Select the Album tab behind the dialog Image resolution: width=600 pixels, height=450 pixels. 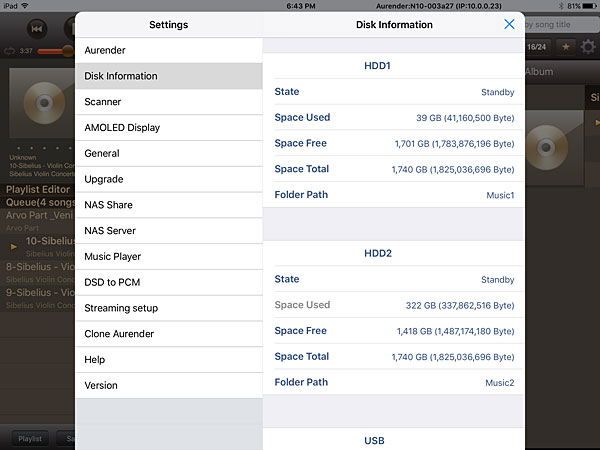click(539, 72)
